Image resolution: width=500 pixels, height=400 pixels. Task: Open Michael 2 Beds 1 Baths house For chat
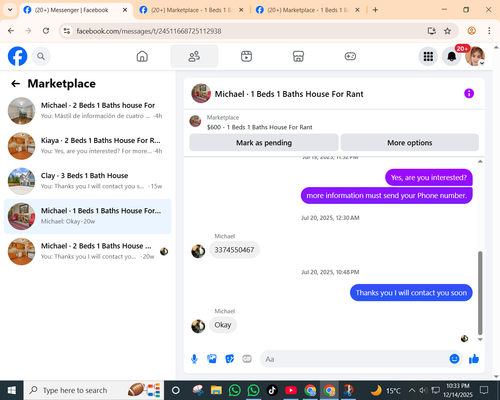pos(88,111)
